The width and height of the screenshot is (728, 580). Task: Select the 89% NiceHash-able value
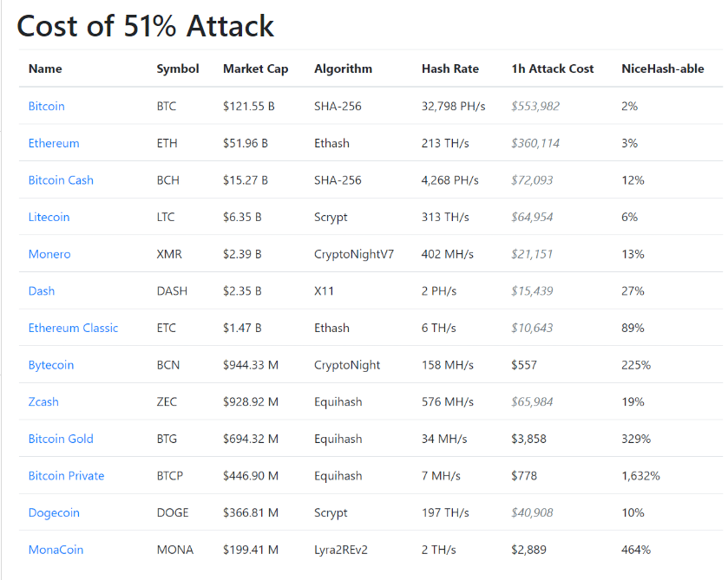pos(633,328)
